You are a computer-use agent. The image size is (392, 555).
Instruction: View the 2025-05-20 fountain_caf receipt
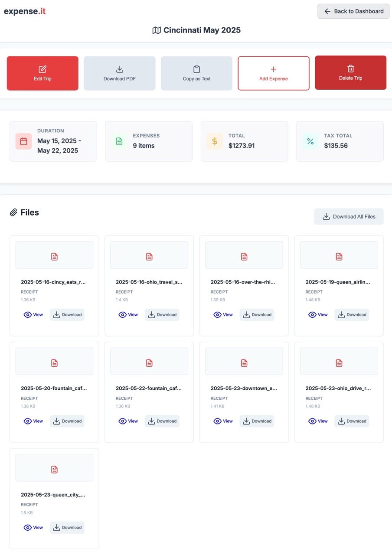(33, 421)
